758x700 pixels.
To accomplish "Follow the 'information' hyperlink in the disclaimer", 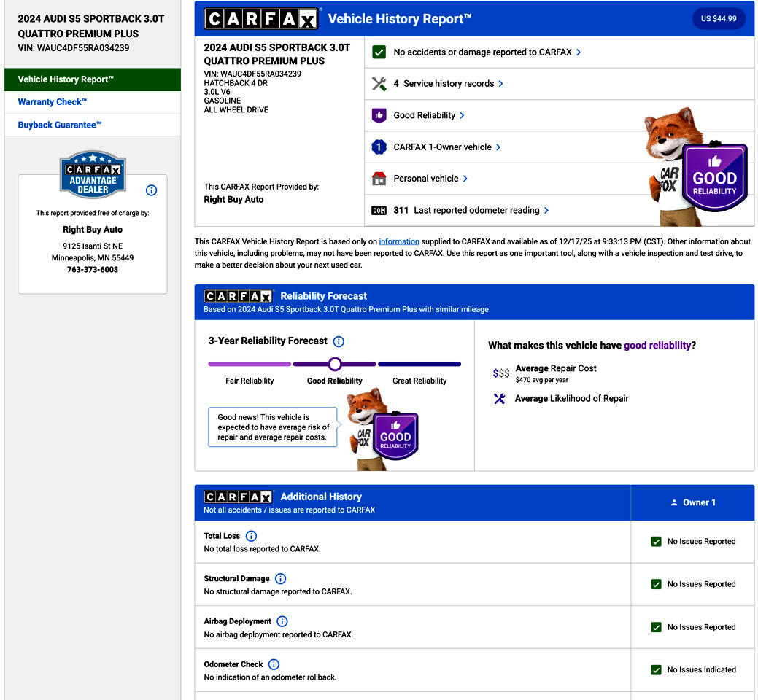I will pyautogui.click(x=399, y=241).
